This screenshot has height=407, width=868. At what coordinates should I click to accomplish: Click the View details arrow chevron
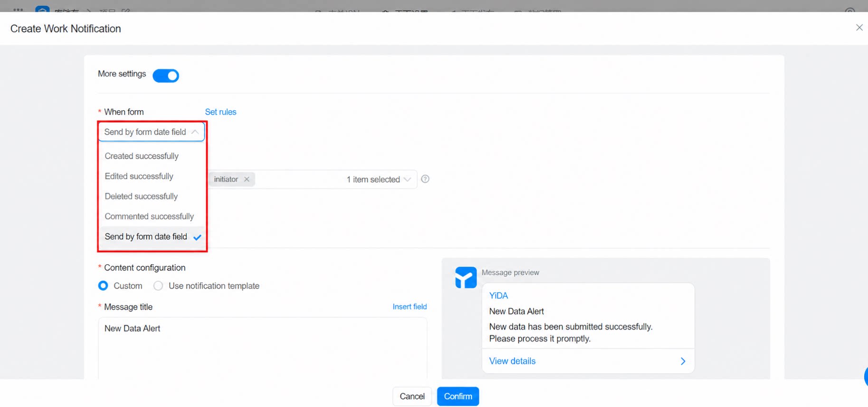pyautogui.click(x=683, y=361)
